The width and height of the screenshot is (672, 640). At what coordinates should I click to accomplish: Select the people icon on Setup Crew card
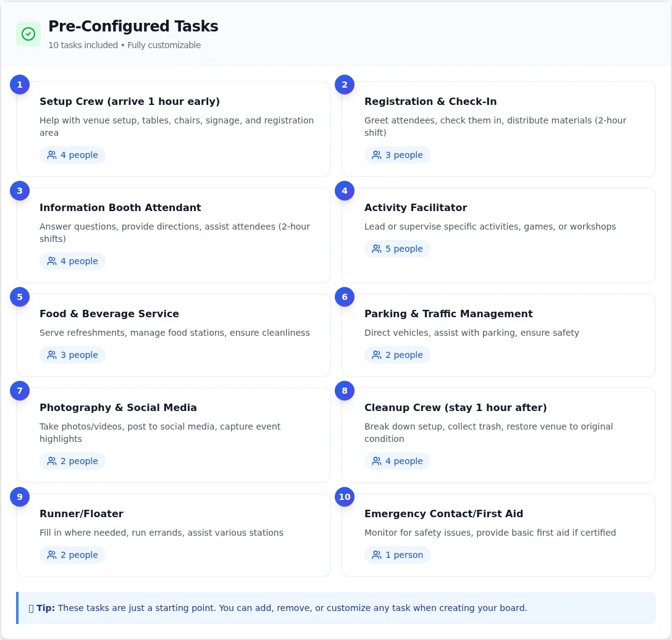tap(51, 155)
